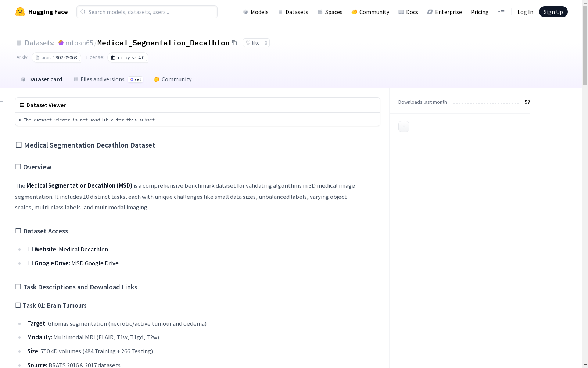The height and width of the screenshot is (368, 588).
Task: Open the arxiv:1902.09063 tag
Action: pos(56,57)
